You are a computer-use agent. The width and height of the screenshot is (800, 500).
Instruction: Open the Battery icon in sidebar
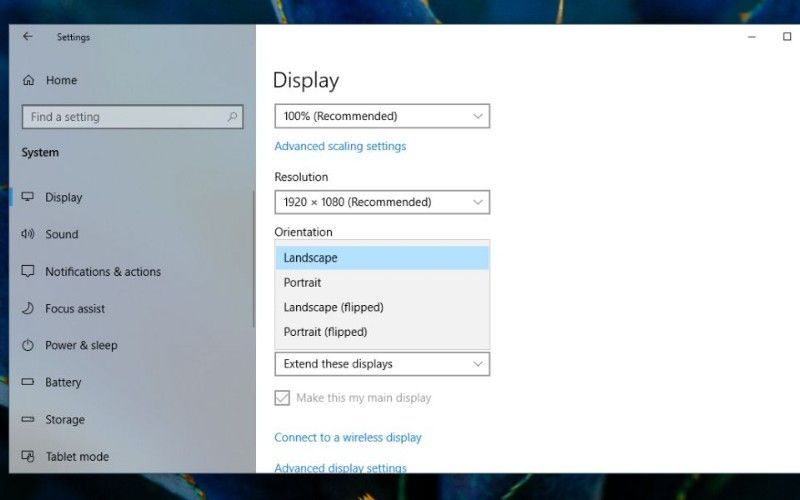[27, 383]
